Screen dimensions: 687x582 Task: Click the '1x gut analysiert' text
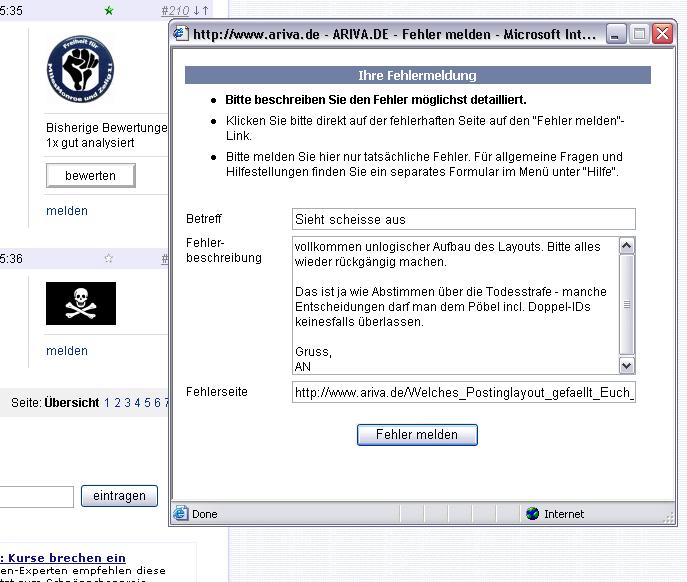pos(90,142)
